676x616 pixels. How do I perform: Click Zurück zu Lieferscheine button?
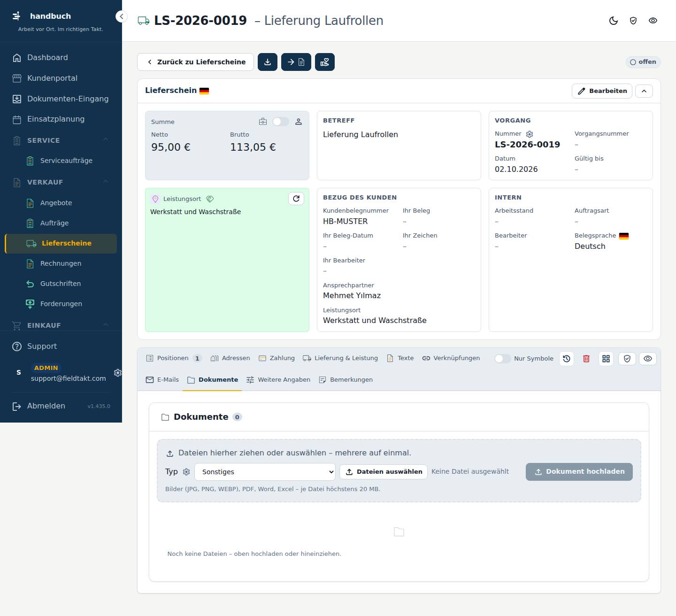click(196, 62)
